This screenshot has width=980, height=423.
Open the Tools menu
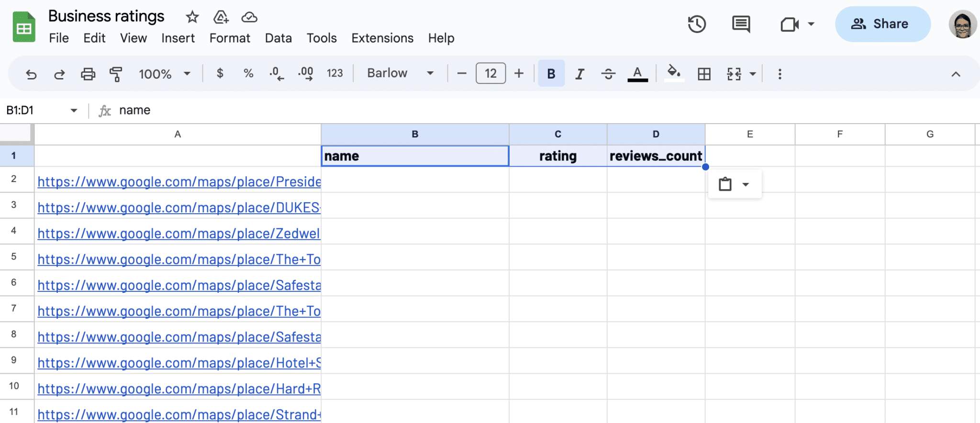point(322,38)
